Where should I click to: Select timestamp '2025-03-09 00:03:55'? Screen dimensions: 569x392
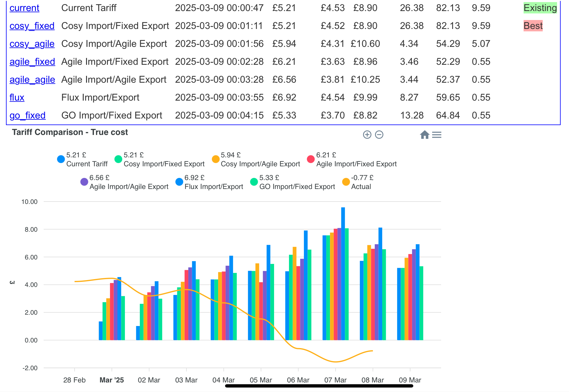click(x=219, y=98)
